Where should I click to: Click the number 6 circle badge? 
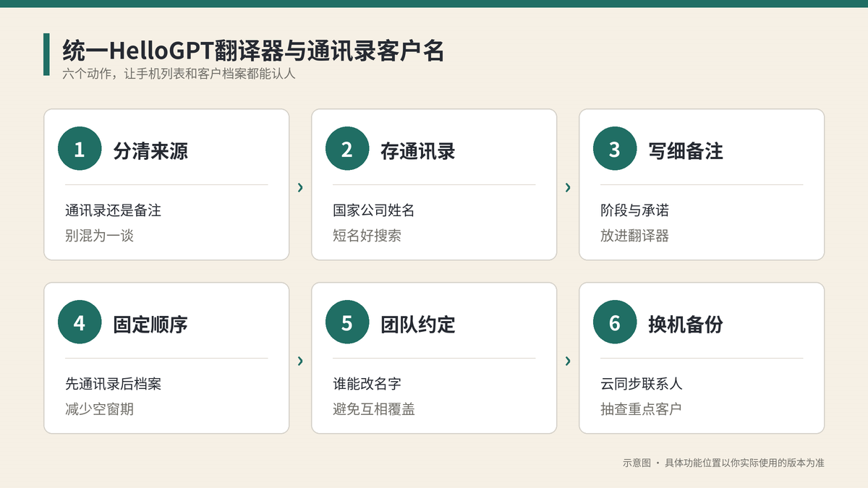[615, 323]
